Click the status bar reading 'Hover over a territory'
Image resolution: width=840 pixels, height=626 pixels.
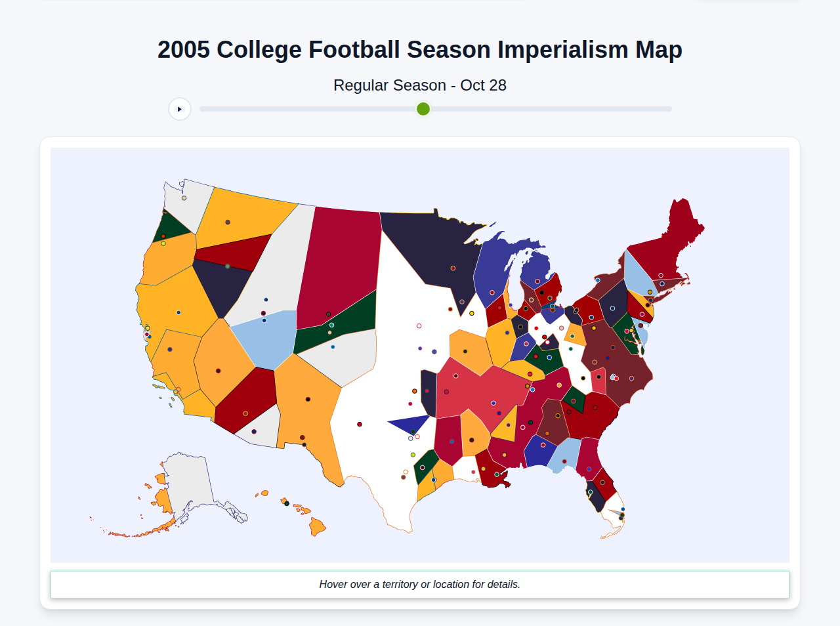click(x=419, y=584)
